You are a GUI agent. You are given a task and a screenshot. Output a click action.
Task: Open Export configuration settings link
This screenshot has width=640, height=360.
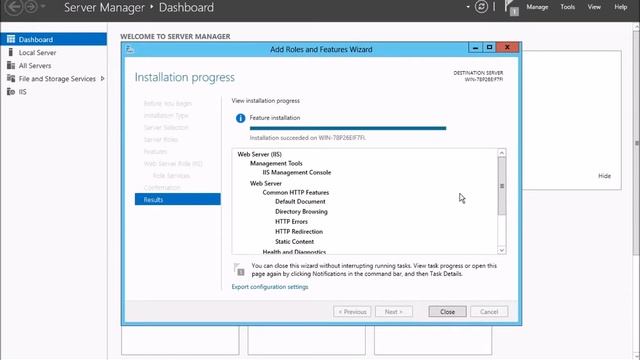[270, 287]
